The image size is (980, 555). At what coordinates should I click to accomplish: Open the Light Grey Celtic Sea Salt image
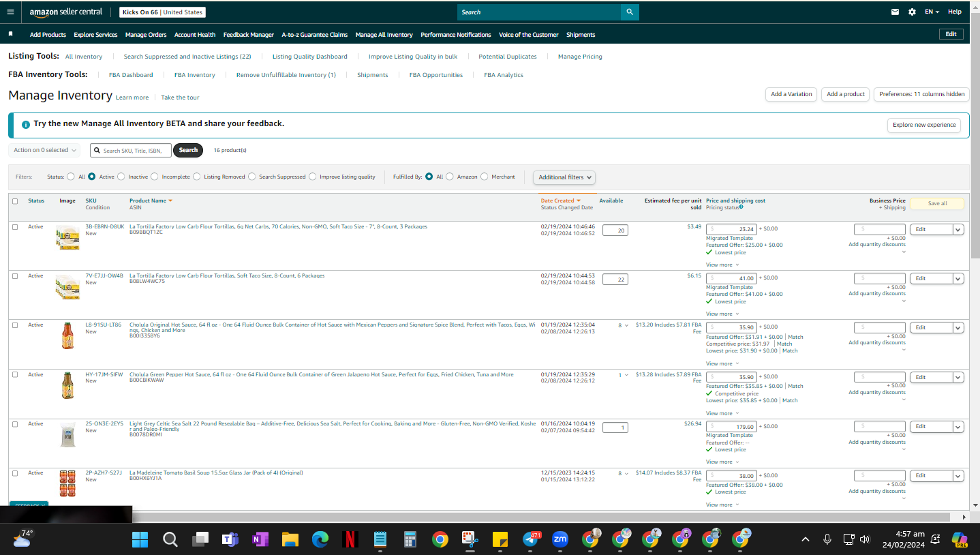[67, 434]
